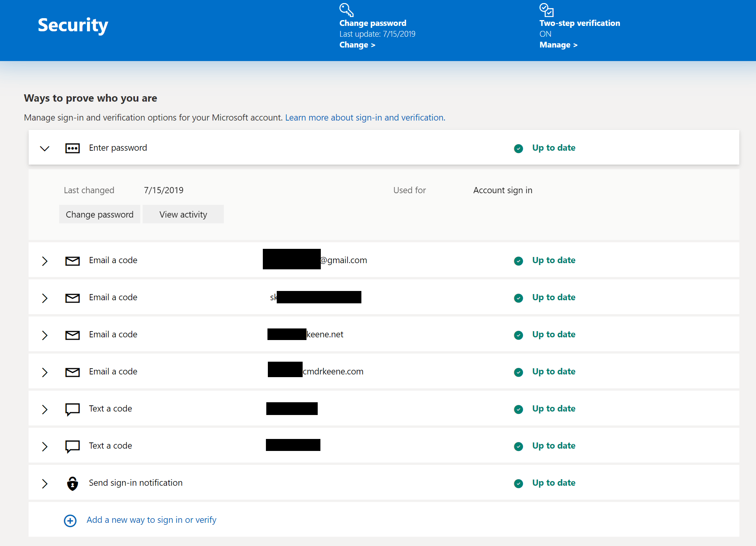This screenshot has width=756, height=546.
Task: Click Up to date in the keene.net row
Action: tap(553, 334)
